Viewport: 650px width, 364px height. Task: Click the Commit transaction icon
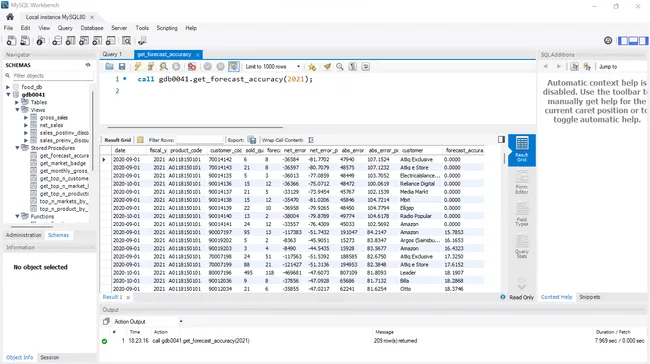(208, 66)
